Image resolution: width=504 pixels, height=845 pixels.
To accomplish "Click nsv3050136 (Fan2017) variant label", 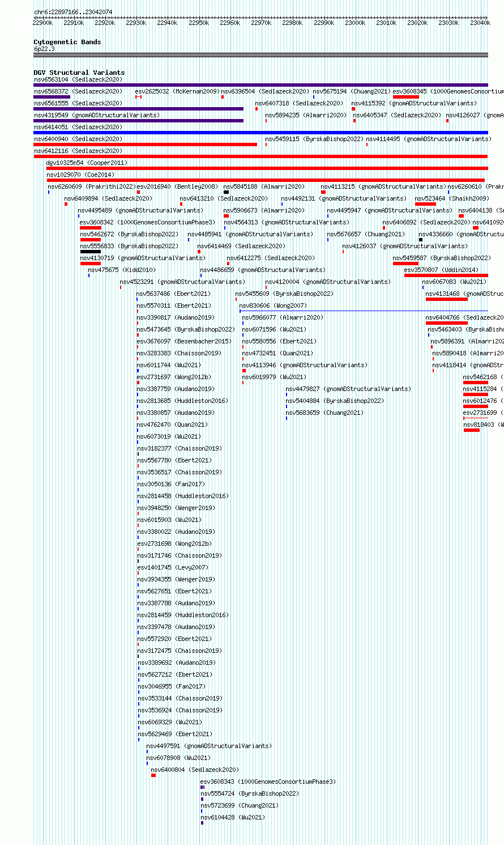I will tap(171, 484).
